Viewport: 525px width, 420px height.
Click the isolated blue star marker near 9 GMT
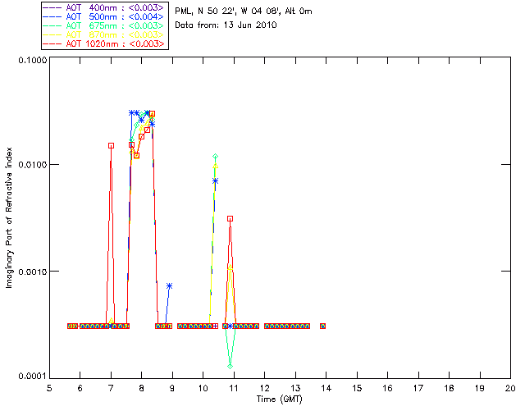pos(170,286)
